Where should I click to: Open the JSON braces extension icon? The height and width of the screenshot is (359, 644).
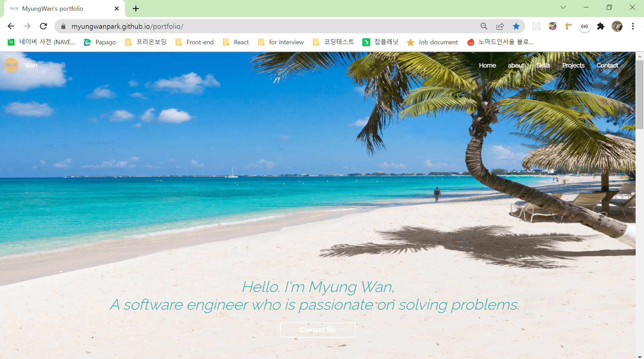(x=585, y=26)
